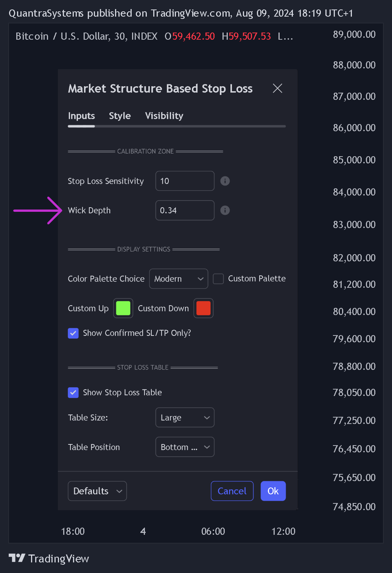Click the Stop Loss Sensitivity input field
This screenshot has width=392, height=573.
pyautogui.click(x=185, y=181)
